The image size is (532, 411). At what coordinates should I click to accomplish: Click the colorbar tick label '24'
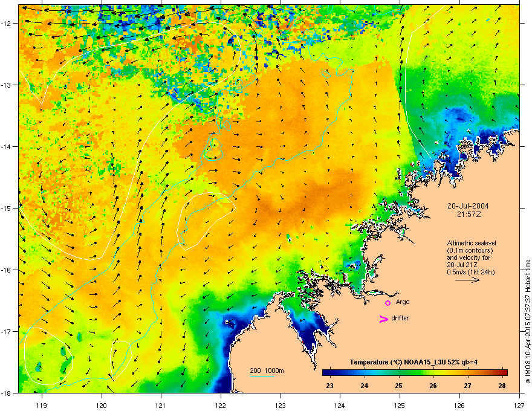pyautogui.click(x=364, y=386)
